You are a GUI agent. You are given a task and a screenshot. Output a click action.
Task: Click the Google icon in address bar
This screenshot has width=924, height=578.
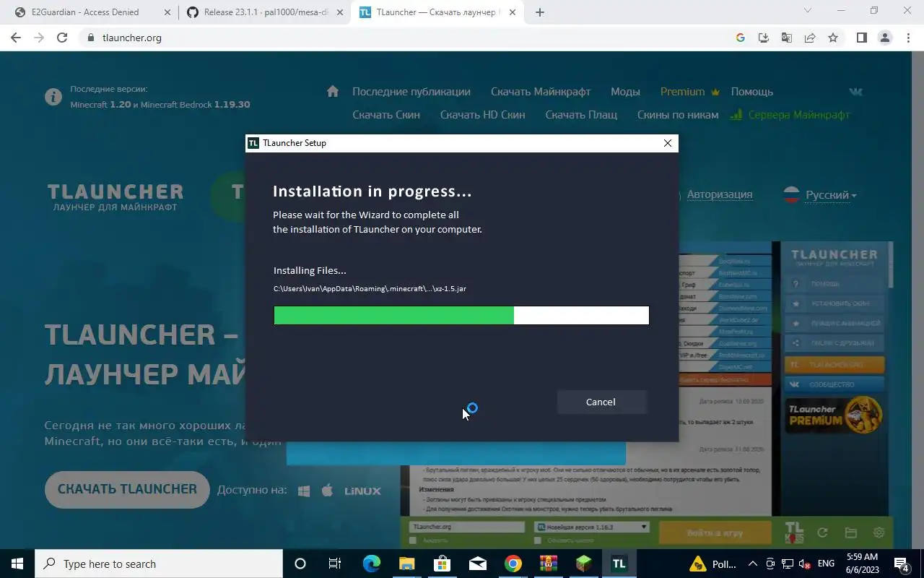click(x=740, y=38)
